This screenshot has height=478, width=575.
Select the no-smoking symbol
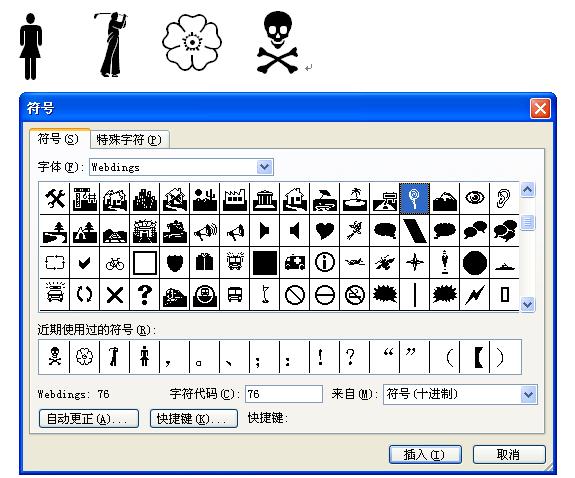pos(355,295)
